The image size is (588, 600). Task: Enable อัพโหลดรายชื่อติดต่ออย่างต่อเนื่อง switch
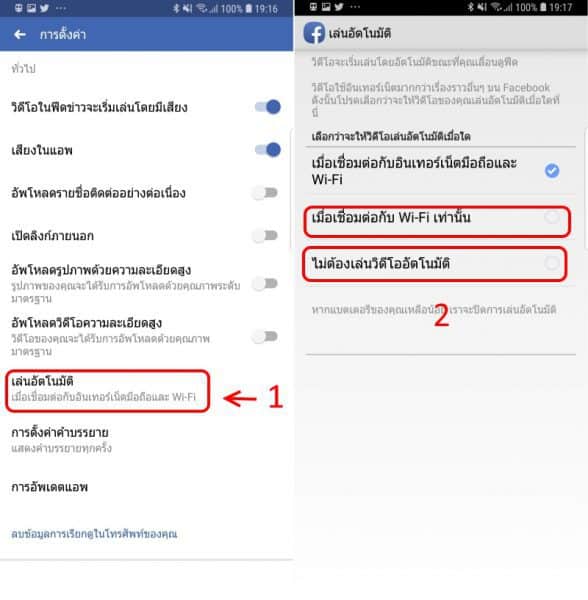coord(265,192)
